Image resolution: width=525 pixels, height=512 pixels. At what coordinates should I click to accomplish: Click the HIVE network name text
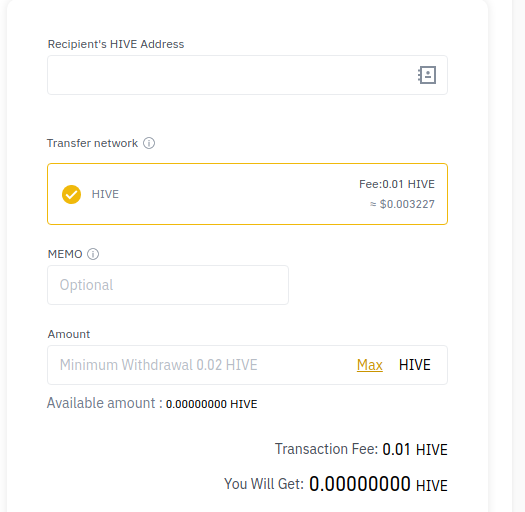tap(105, 194)
